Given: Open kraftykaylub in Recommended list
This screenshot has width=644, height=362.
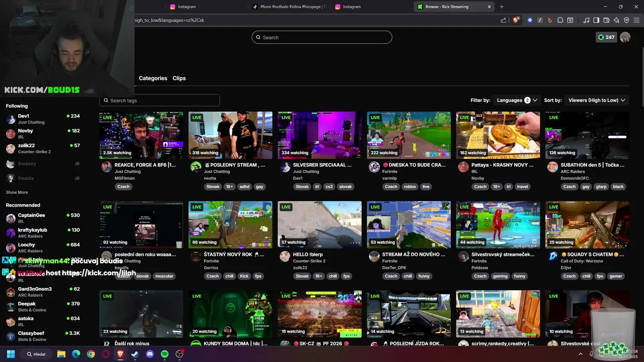Looking at the screenshot, I should tap(43, 233).
